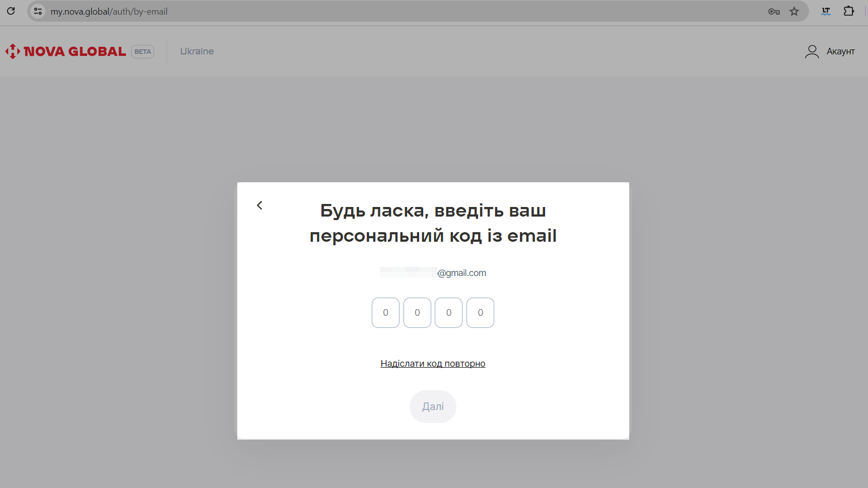Click the BETA badge beside the logo
The image size is (868, 488).
click(143, 51)
